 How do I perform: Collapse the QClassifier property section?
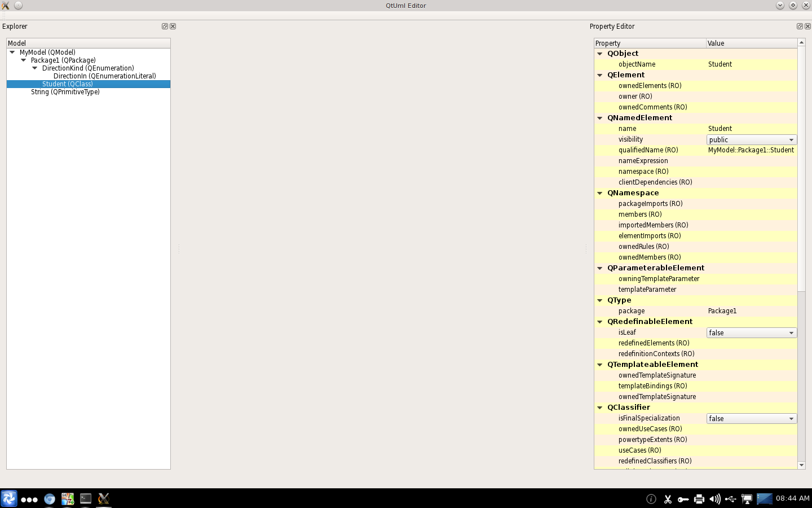coord(600,408)
